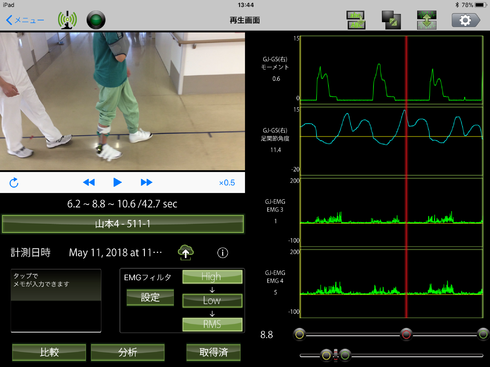Tap the yellow knob on lower slider
The height and width of the screenshot is (367, 490).
[326, 355]
